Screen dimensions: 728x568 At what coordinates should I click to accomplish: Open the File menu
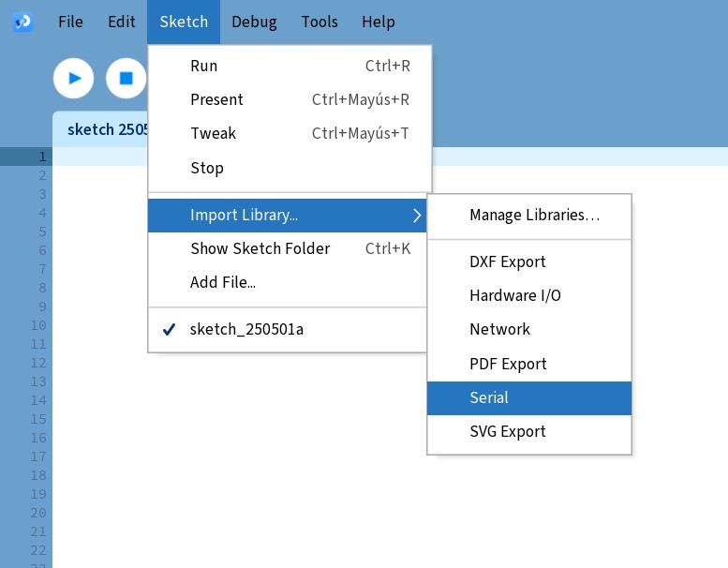tap(70, 22)
